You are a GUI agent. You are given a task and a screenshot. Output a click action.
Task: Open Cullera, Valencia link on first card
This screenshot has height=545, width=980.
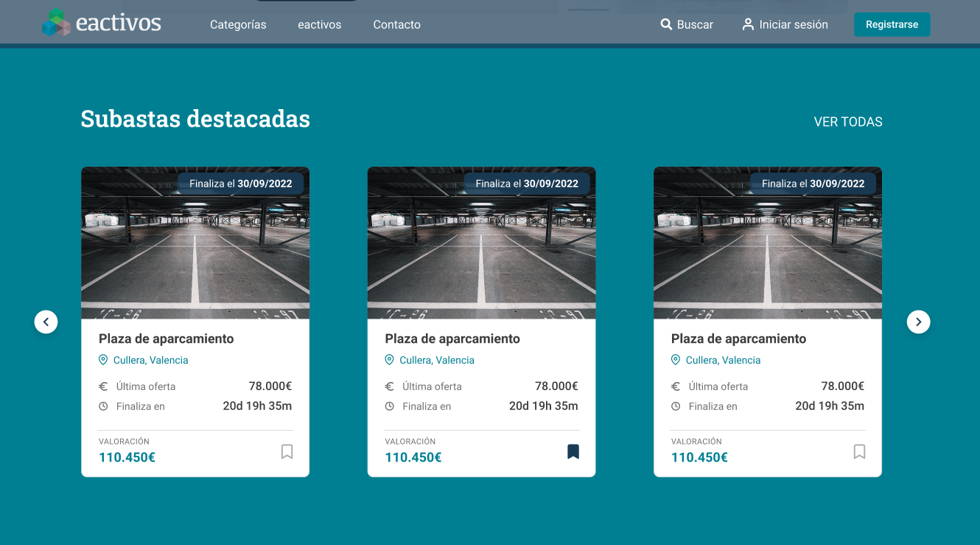click(x=150, y=360)
